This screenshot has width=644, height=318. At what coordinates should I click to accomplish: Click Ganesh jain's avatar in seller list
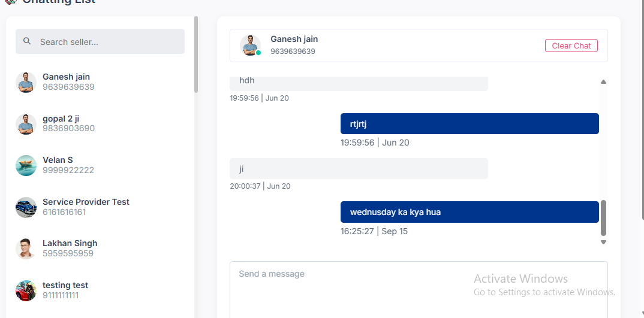tap(26, 82)
